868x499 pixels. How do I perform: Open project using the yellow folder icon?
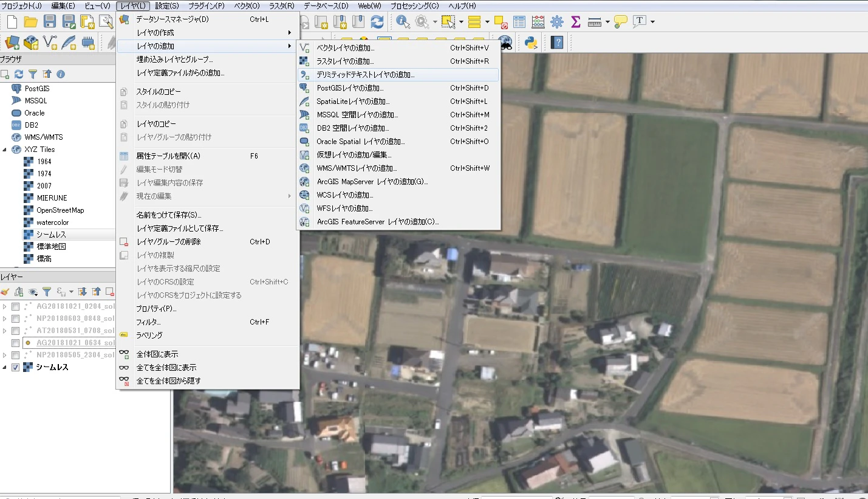(30, 22)
